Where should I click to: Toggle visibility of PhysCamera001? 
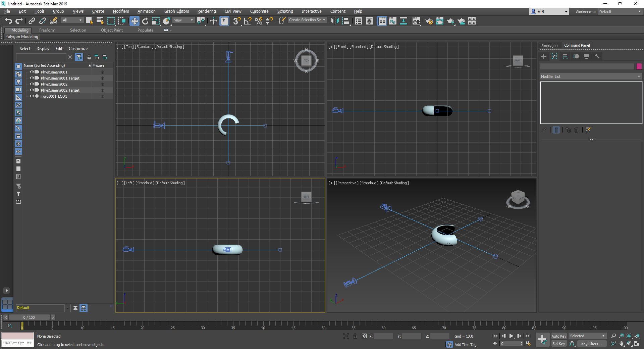(x=32, y=72)
